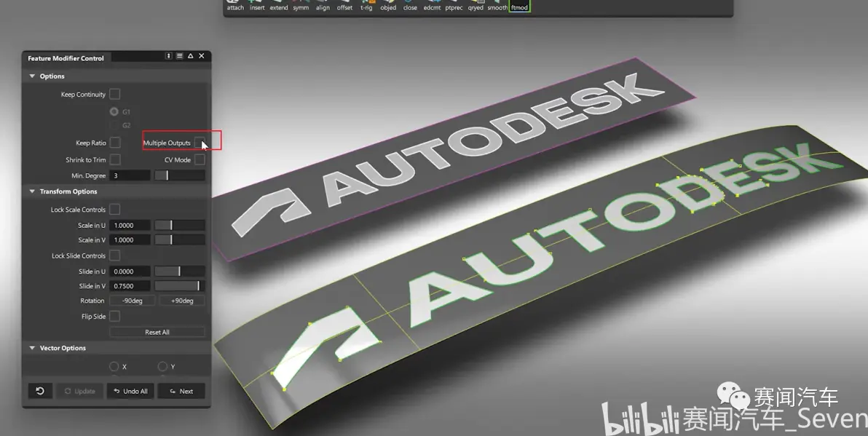Click the Feature Modifier Control title tab
868x436 pixels.
[66, 58]
